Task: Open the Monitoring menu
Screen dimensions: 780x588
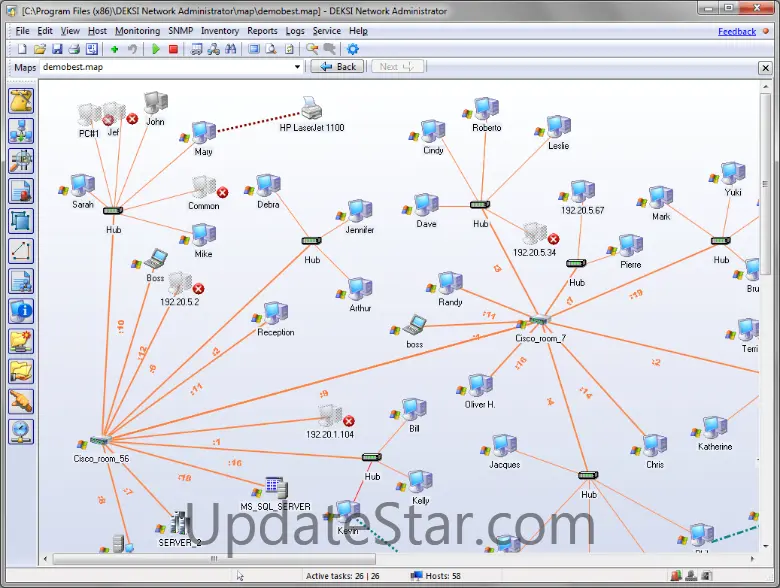Action: click(137, 31)
